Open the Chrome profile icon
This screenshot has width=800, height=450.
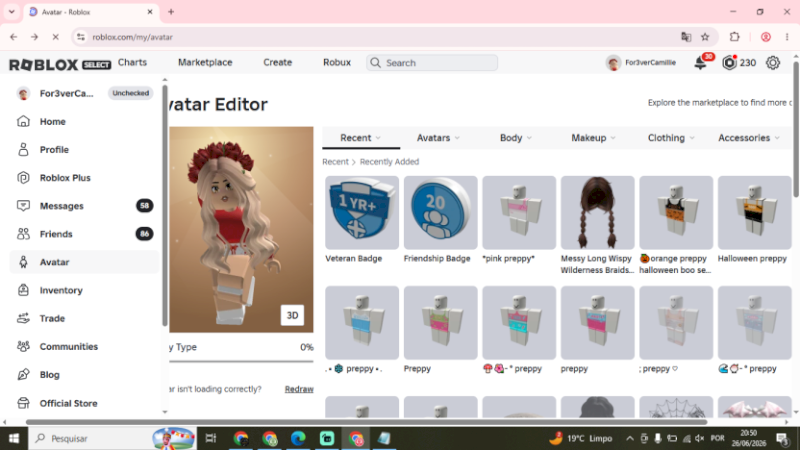[x=765, y=37]
